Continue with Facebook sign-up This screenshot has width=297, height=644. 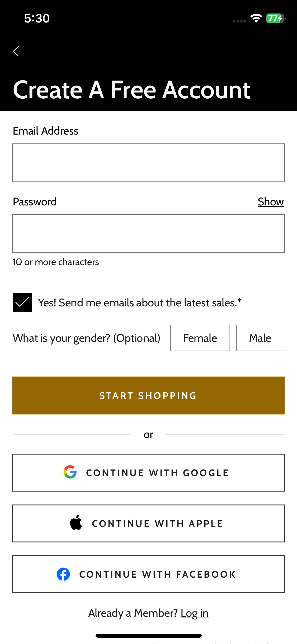(x=148, y=574)
